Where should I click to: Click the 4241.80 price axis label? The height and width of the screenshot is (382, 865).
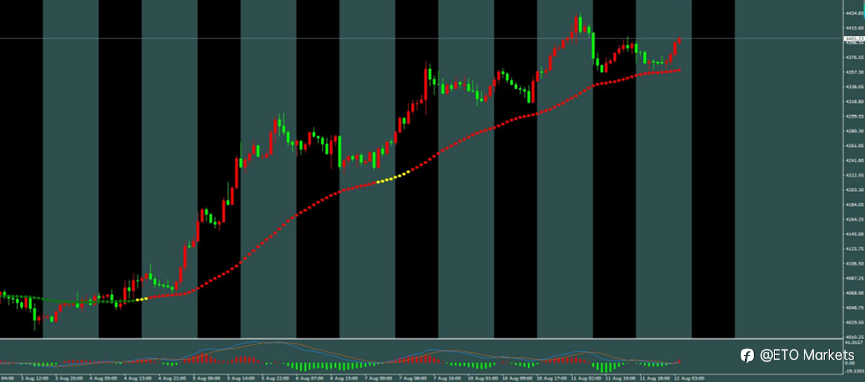(855, 160)
